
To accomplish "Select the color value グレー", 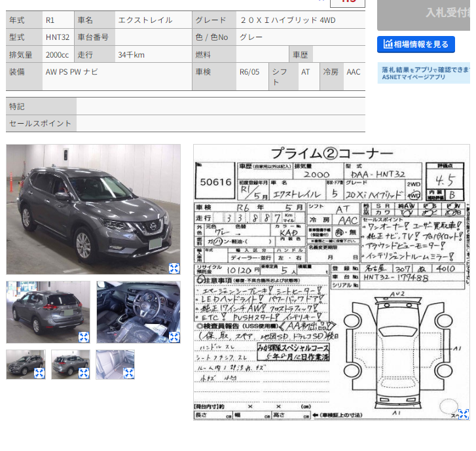I will pos(251,37).
